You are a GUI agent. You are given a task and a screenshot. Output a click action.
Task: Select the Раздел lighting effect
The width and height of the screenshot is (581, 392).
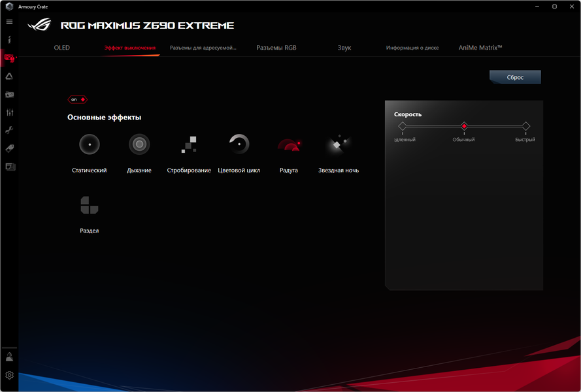[90, 214]
